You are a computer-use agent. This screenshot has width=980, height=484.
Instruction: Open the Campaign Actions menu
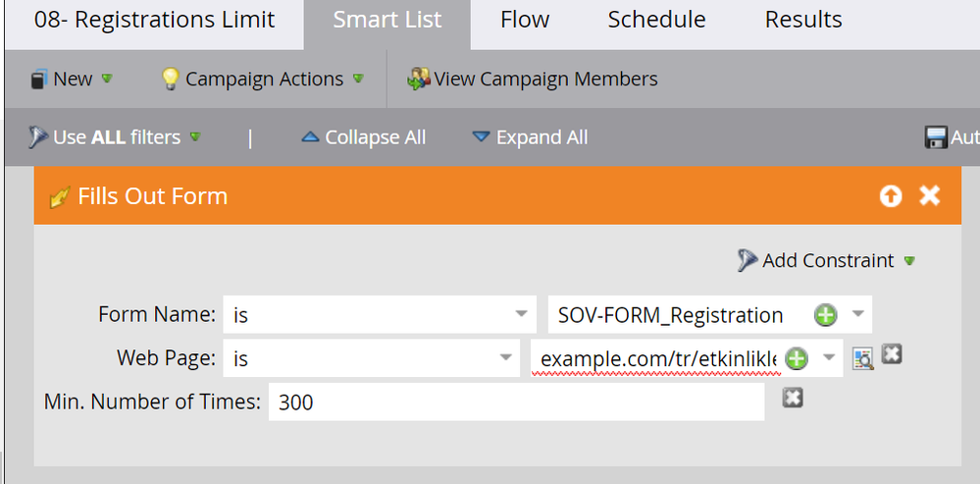[263, 80]
